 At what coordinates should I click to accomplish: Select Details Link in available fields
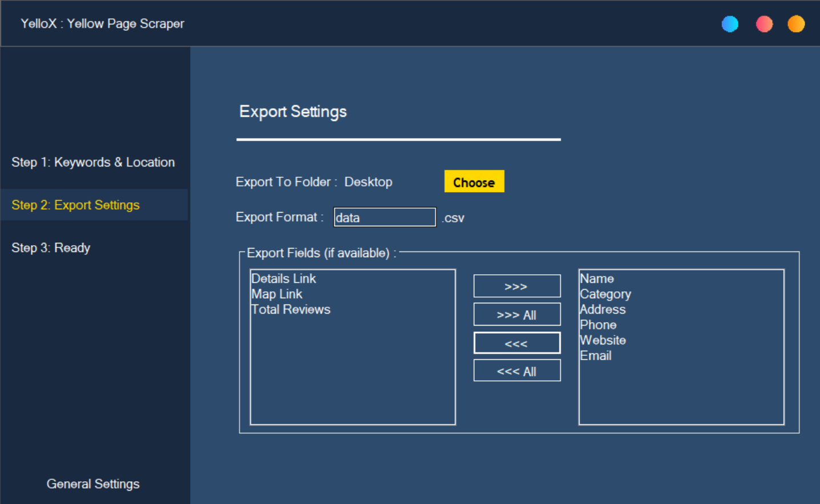click(284, 279)
